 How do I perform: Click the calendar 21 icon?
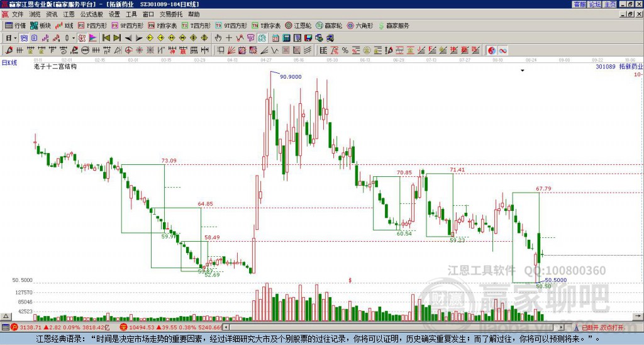tap(276, 38)
